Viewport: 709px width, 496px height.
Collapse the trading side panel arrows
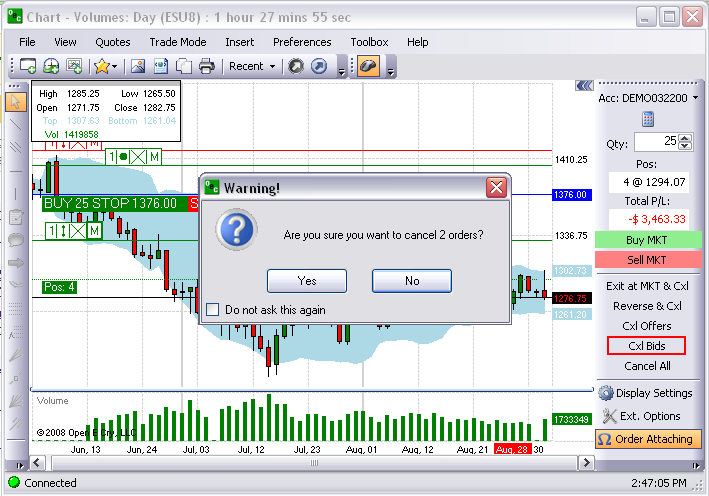pos(583,85)
